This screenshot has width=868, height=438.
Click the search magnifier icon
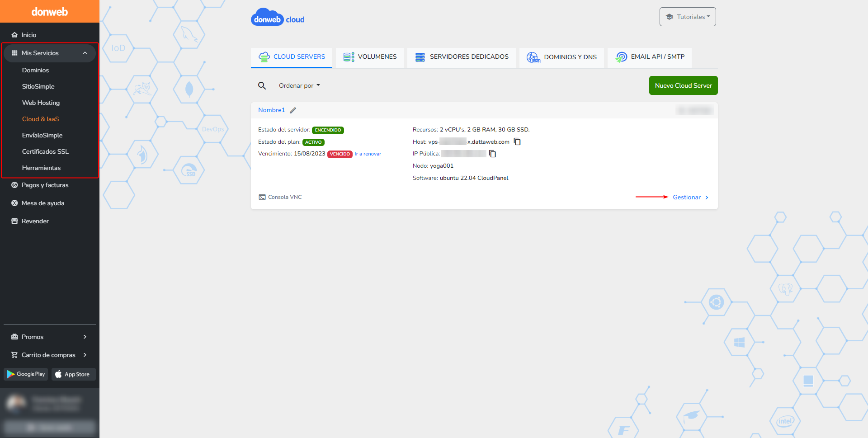pos(262,85)
